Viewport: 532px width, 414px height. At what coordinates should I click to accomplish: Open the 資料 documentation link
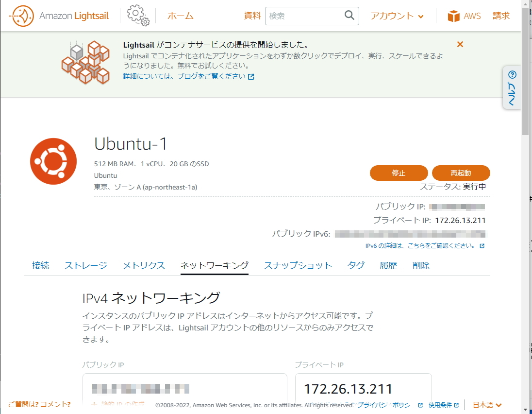[x=252, y=16]
